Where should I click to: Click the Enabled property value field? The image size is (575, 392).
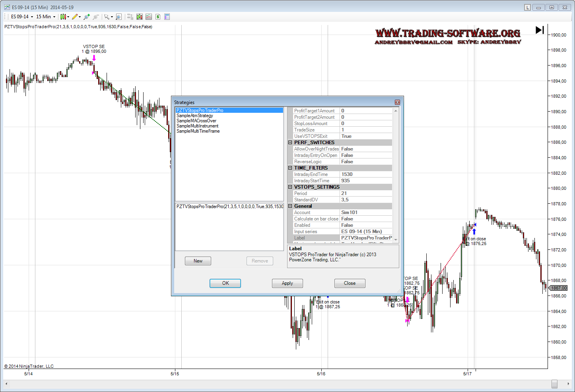[366, 225]
